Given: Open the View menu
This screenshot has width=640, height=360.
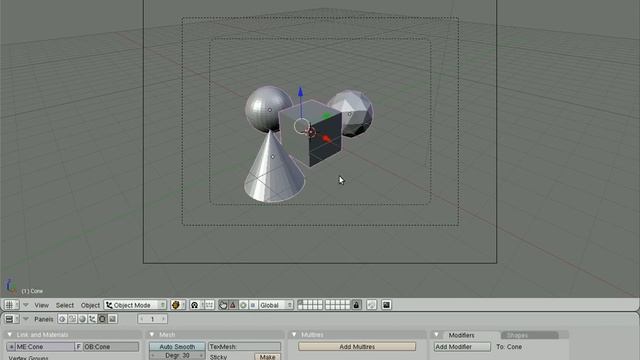Looking at the screenshot, I should click(x=41, y=305).
